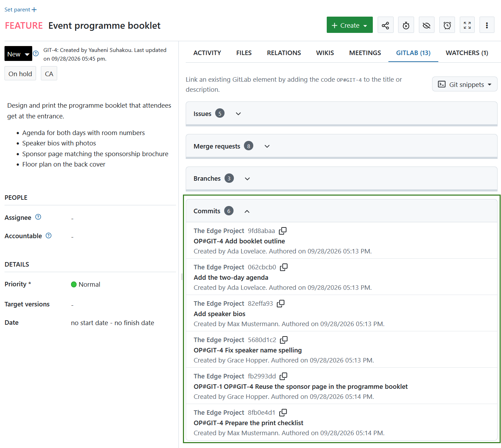The image size is (501, 448).
Task: Copy commit hash 82effa93
Action: [281, 303]
